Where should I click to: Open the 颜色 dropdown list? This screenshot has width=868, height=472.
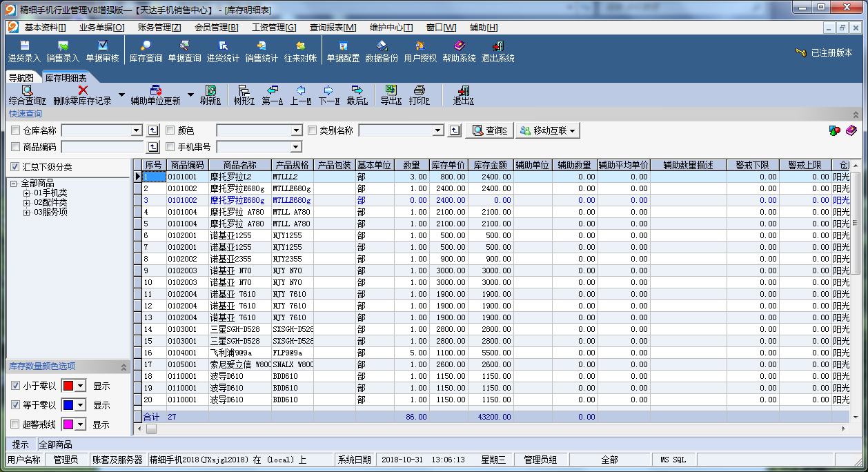[x=297, y=130]
